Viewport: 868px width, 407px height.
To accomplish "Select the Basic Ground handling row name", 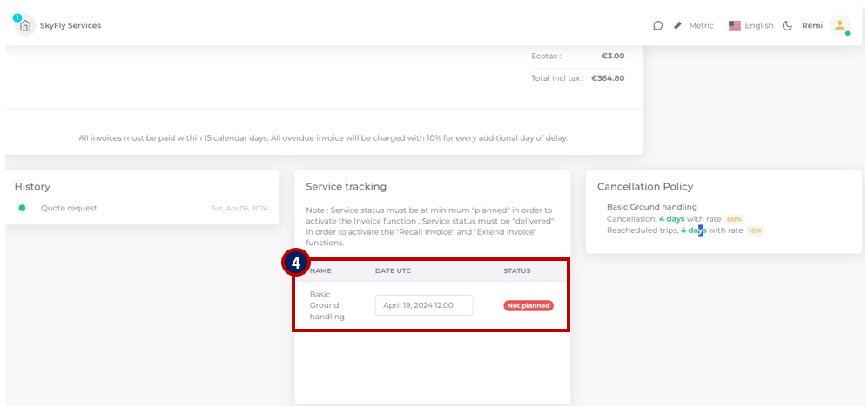I will tap(327, 305).
